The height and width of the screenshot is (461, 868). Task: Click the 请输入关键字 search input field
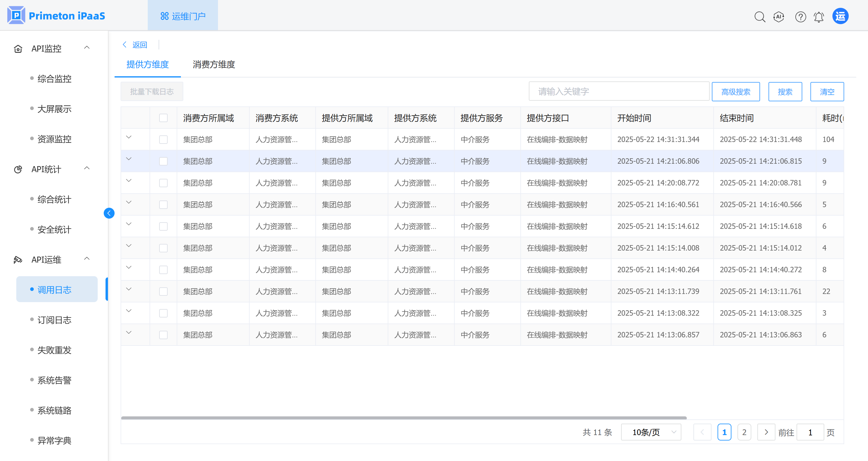(x=619, y=91)
